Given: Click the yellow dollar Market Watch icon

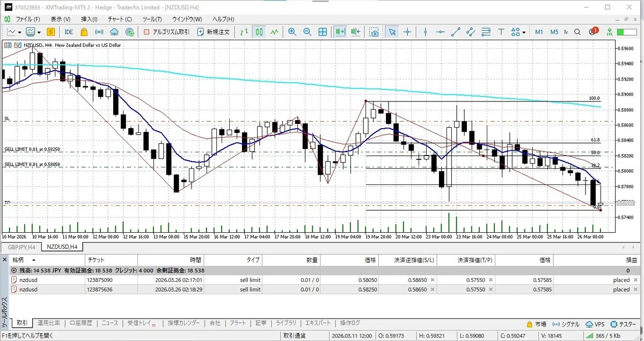Looking at the screenshot, I should tap(51, 32).
